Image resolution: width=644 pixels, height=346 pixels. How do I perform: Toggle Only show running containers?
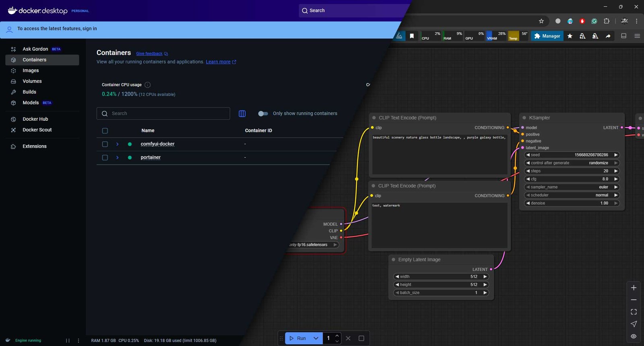pyautogui.click(x=263, y=113)
